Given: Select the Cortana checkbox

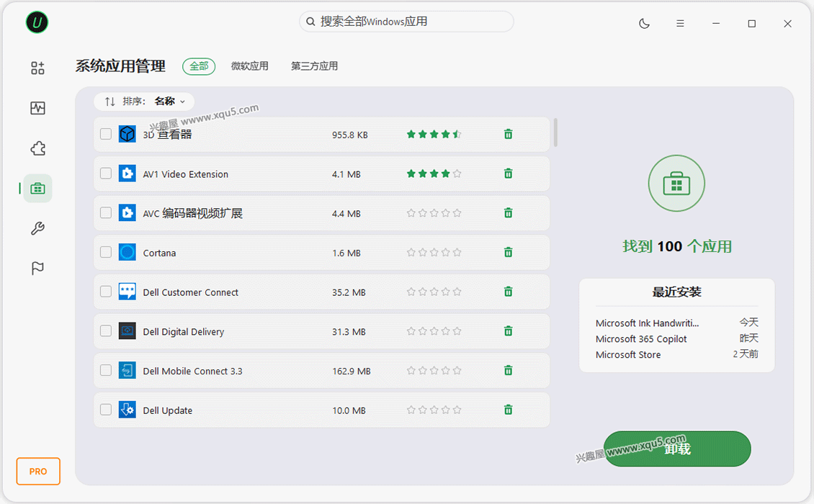Looking at the screenshot, I should [106, 252].
